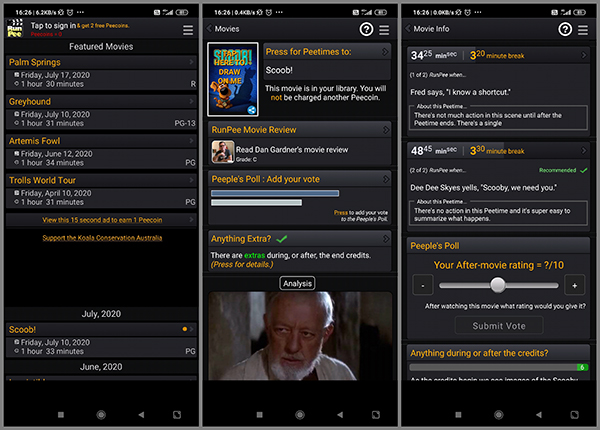Tap the Press for details extras text
600x430 pixels.
(x=242, y=265)
